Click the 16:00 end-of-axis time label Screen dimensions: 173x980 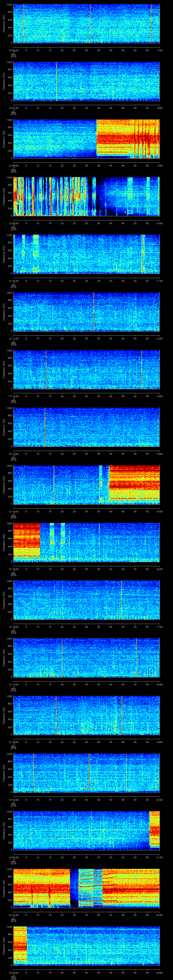[x=160, y=569]
